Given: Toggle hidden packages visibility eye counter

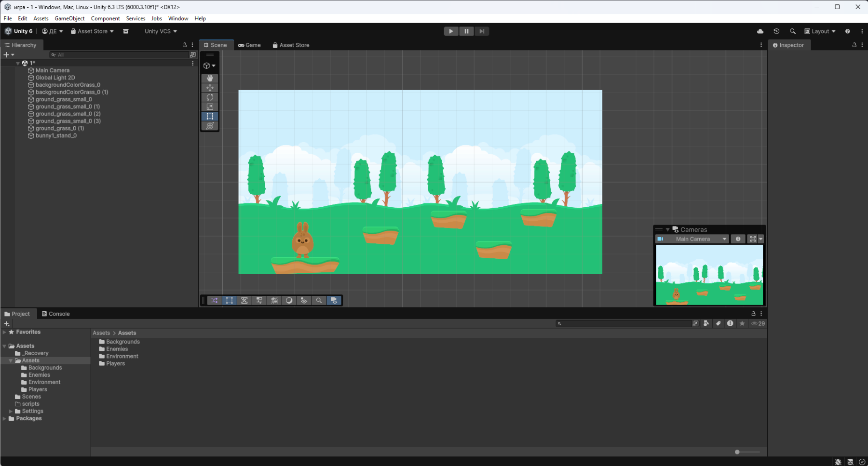Looking at the screenshot, I should 758,323.
